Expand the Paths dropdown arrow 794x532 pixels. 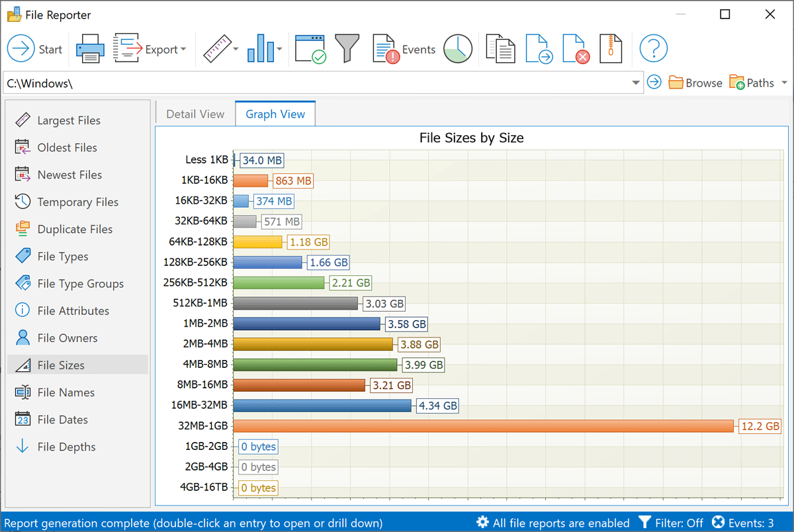[784, 83]
